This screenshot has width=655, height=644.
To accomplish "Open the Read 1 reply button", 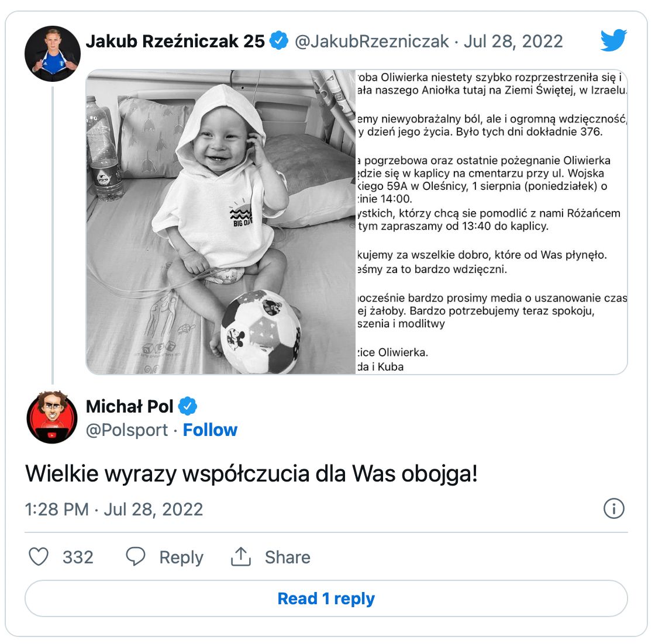I will (x=326, y=598).
